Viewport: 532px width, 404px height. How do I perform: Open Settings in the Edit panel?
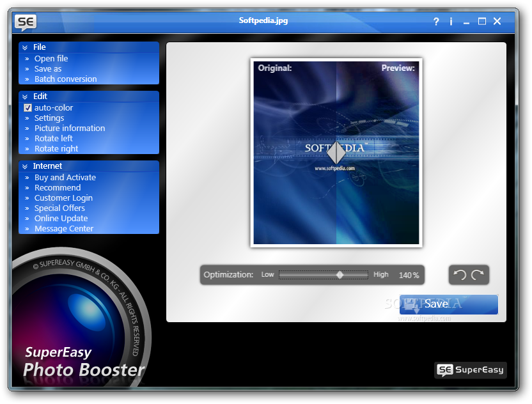(x=49, y=118)
